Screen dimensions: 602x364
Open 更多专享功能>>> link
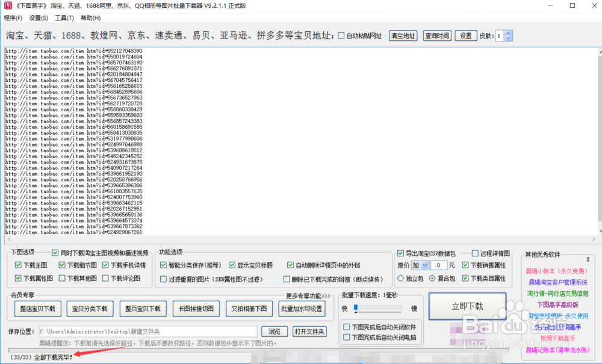pos(308,296)
